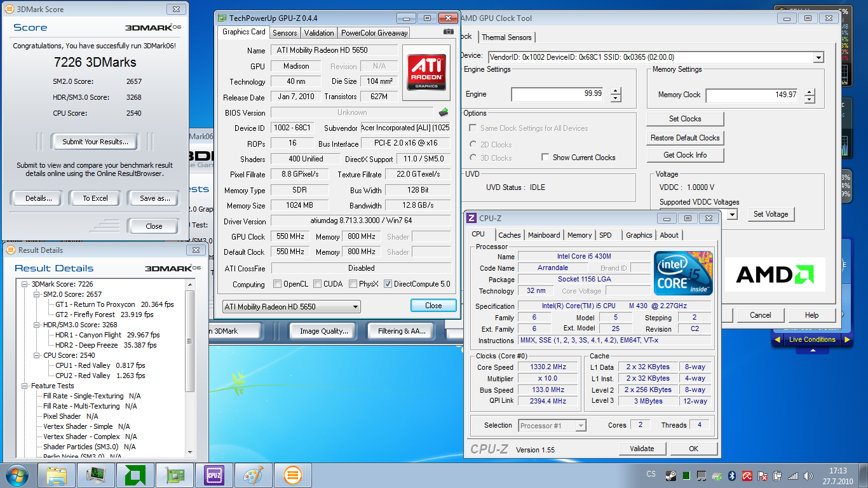Click the Live Conditions left arrow

click(777, 340)
